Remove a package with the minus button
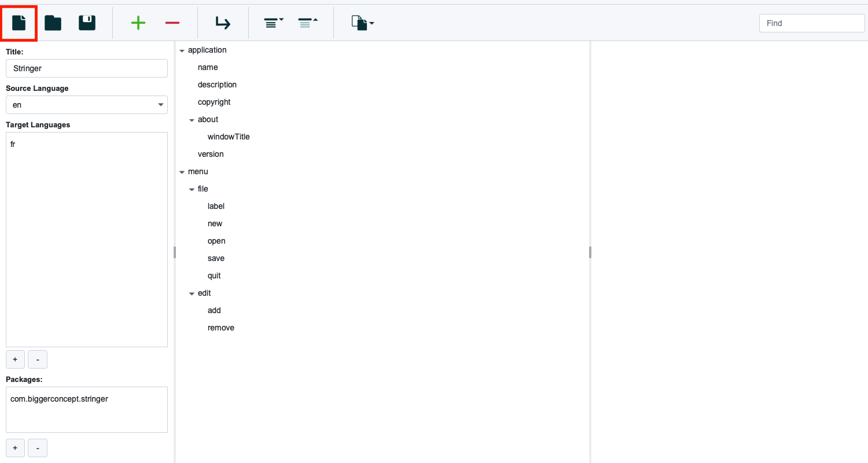The width and height of the screenshot is (868, 463). tap(38, 448)
